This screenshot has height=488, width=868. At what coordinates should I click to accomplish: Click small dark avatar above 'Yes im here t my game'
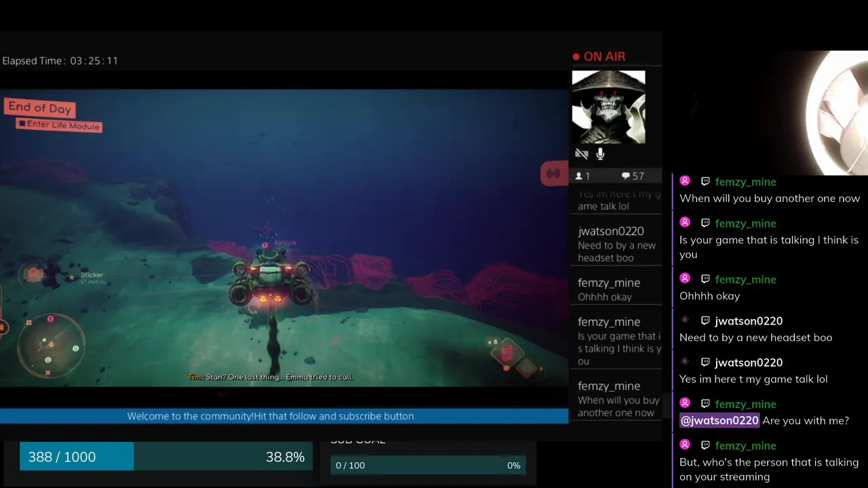pos(685,361)
